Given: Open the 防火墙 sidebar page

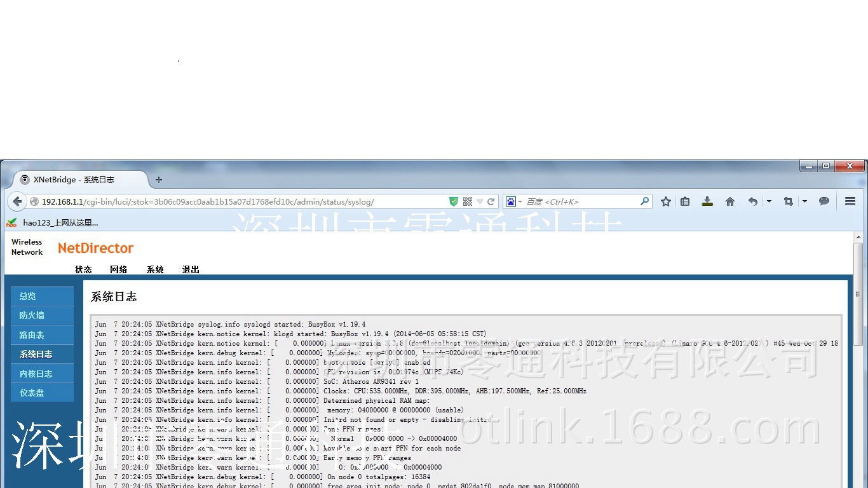Looking at the screenshot, I should click(42, 315).
